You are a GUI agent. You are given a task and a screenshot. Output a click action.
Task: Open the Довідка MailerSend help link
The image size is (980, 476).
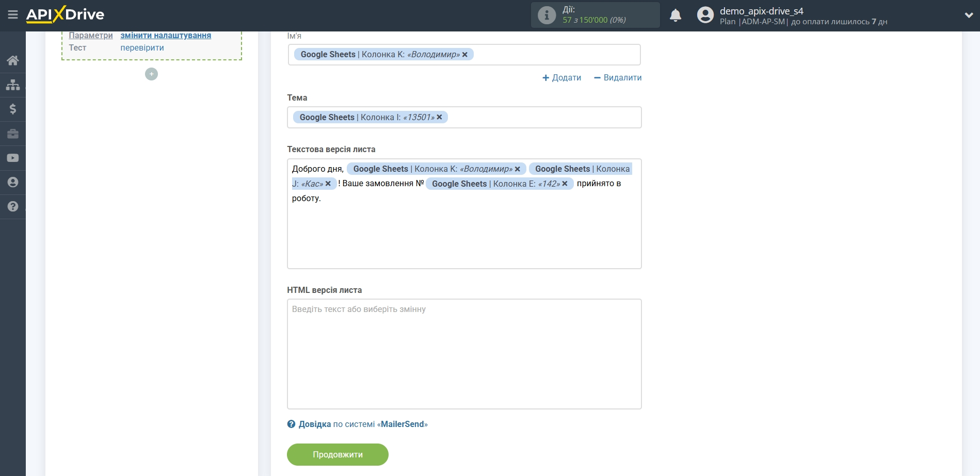coord(363,424)
